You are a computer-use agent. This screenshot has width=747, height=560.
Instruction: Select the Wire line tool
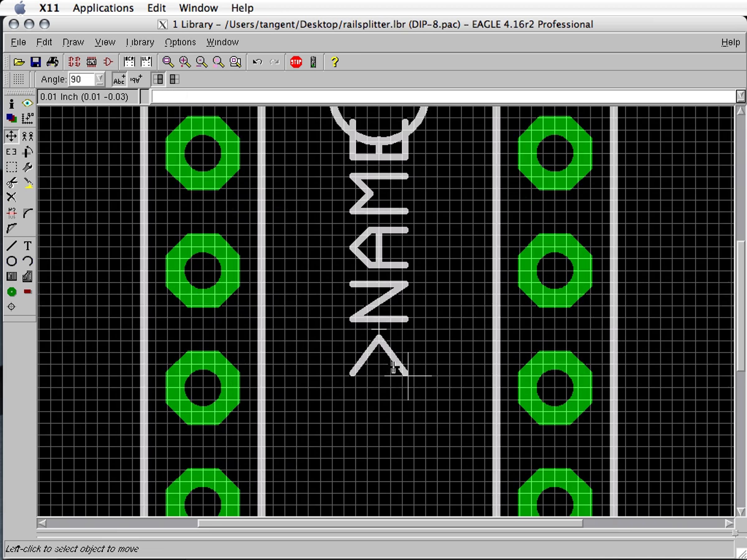tap(12, 246)
